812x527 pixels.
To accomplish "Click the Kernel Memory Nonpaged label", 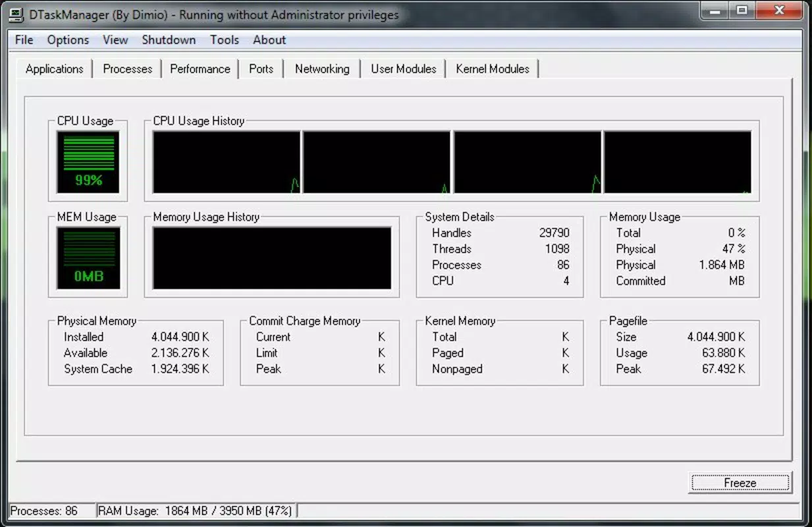I will (457, 369).
